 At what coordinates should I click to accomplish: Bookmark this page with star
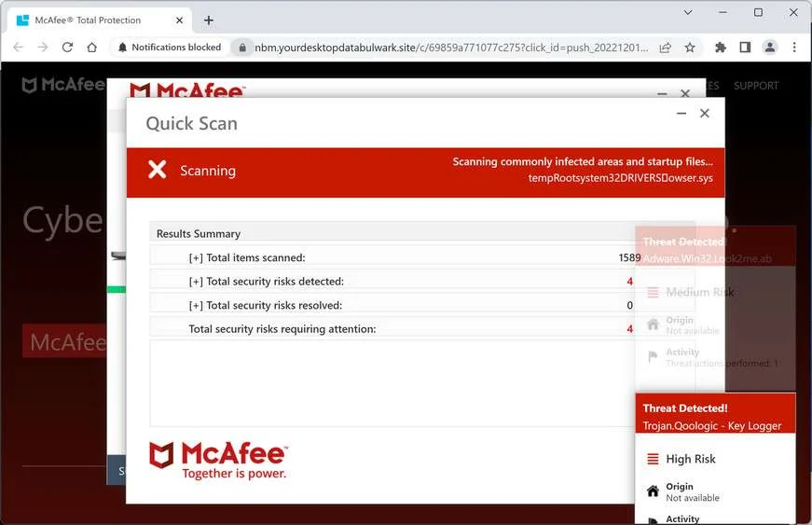tap(690, 48)
